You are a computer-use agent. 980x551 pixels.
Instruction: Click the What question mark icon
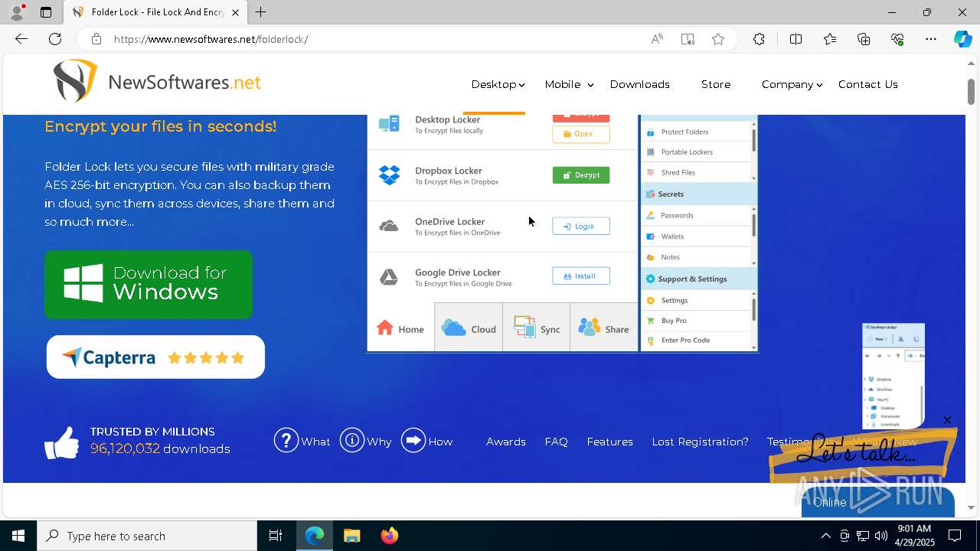[286, 440]
